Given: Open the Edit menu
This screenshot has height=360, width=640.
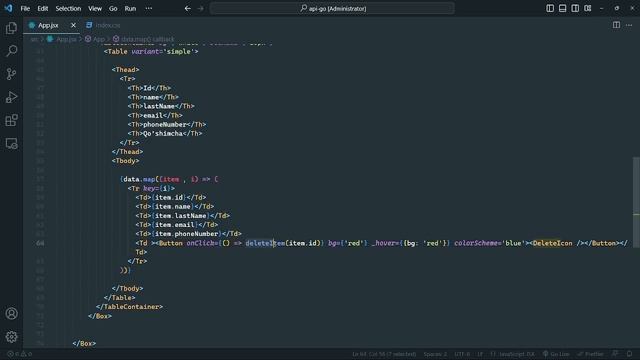Looking at the screenshot, I should tap(42, 9).
